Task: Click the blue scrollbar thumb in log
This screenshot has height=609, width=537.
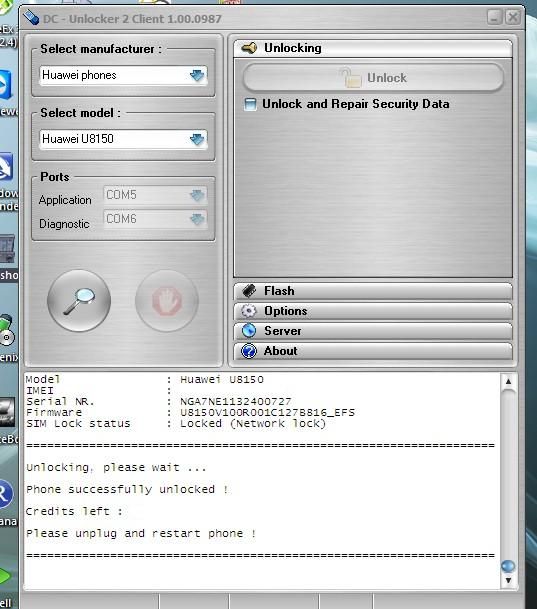Action: click(x=508, y=566)
